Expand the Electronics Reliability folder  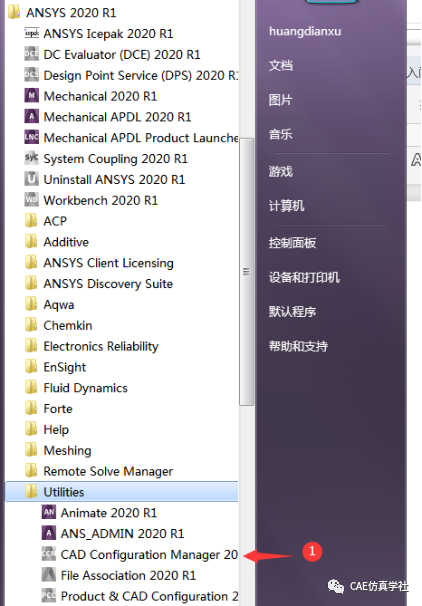pyautogui.click(x=101, y=346)
